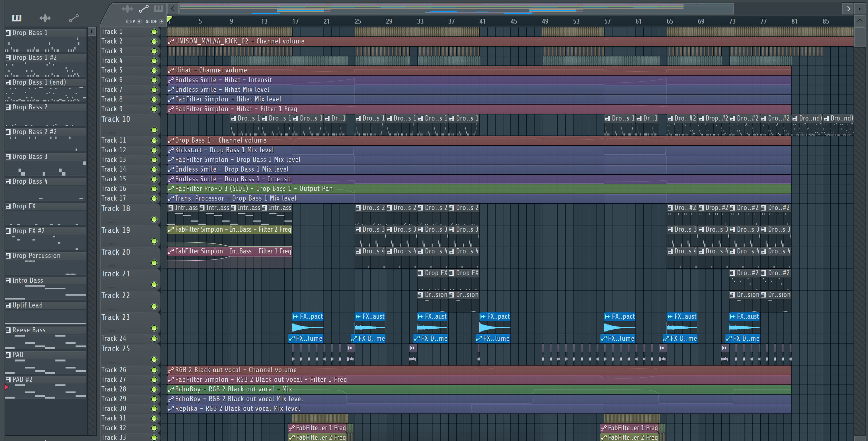Click the FX..pact audio clip at bar 17

click(x=308, y=317)
